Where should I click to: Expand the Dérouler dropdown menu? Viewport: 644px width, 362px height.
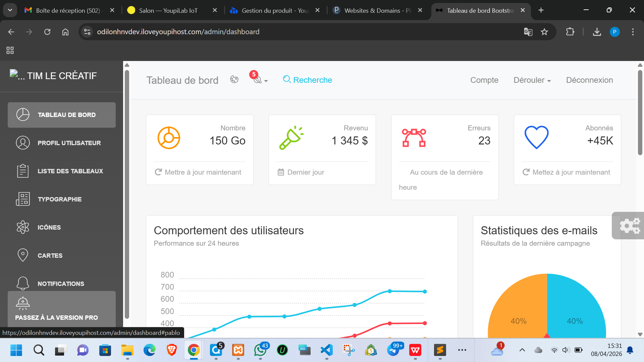(532, 80)
